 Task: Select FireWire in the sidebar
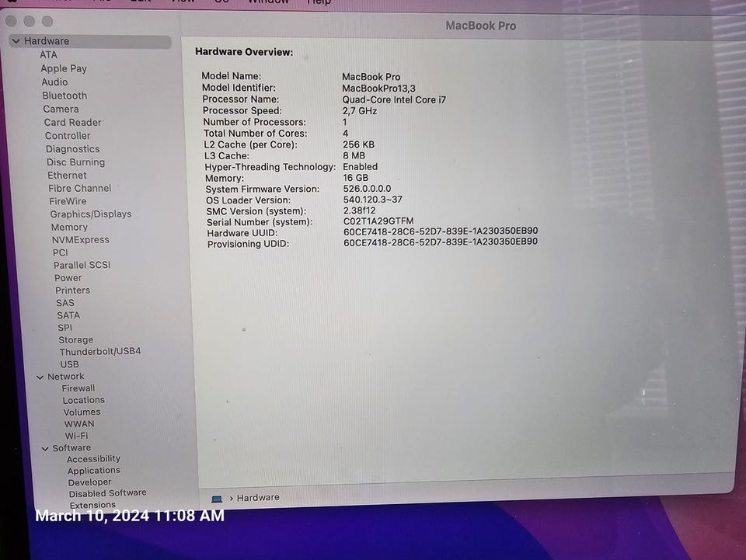click(x=68, y=202)
